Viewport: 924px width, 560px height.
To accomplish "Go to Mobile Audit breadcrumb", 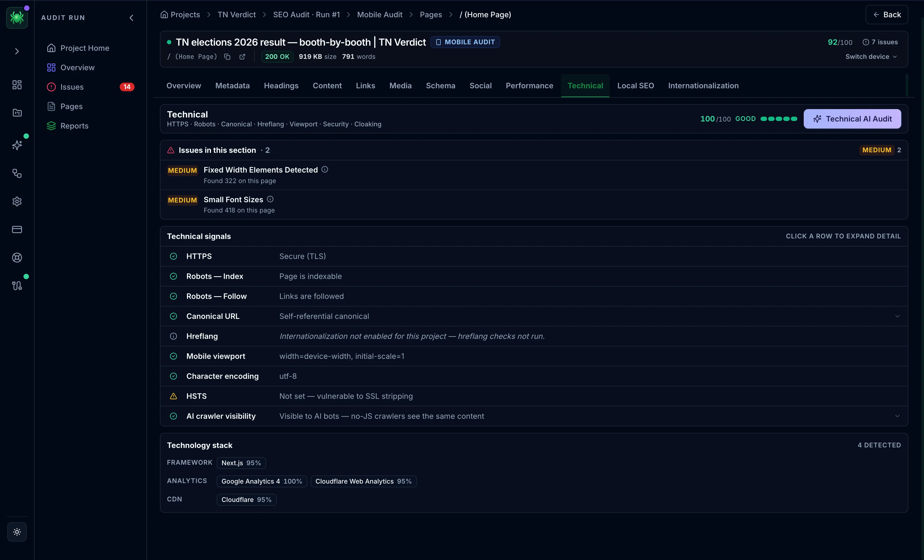I will [380, 14].
